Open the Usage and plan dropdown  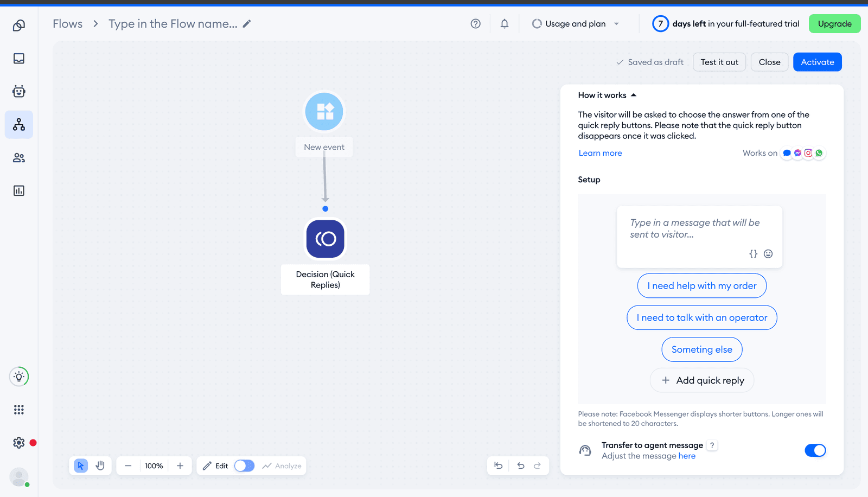click(576, 24)
